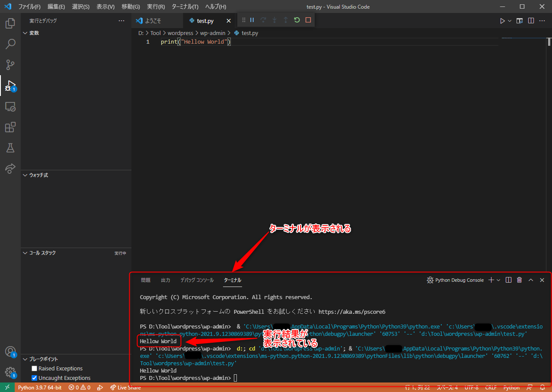
Task: Pause the debug session
Action: tap(252, 20)
